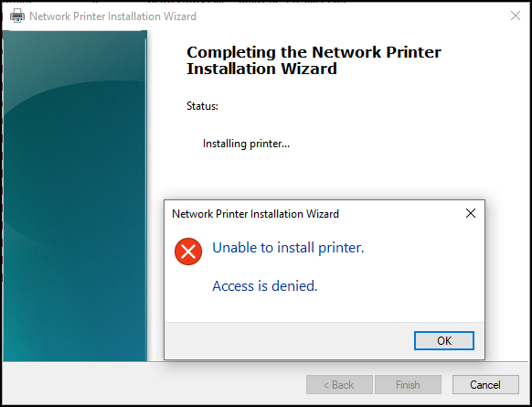
Task: Dismiss the error by clicking OK
Action: click(x=444, y=340)
